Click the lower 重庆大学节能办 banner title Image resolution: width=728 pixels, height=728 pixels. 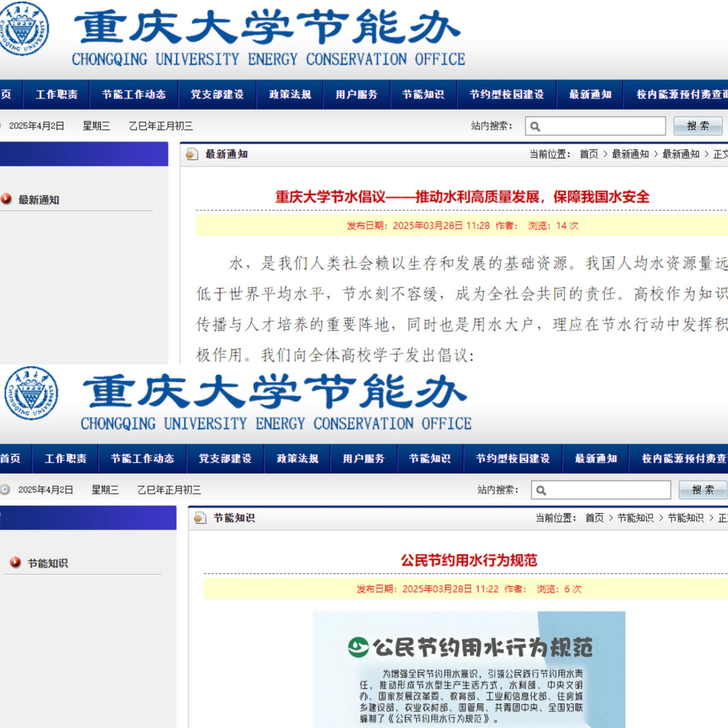coord(274,391)
